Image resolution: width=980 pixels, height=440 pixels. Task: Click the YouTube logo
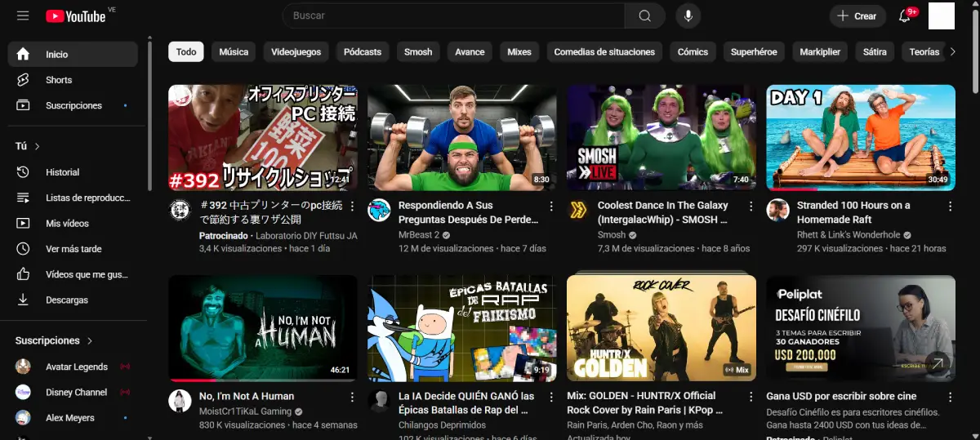pyautogui.click(x=76, y=16)
